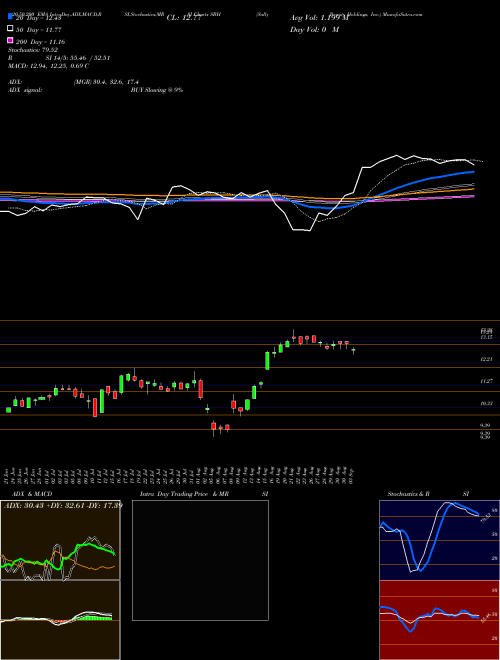Click the white 50 Day legend swatch
The image size is (500, 660).
[10, 29]
